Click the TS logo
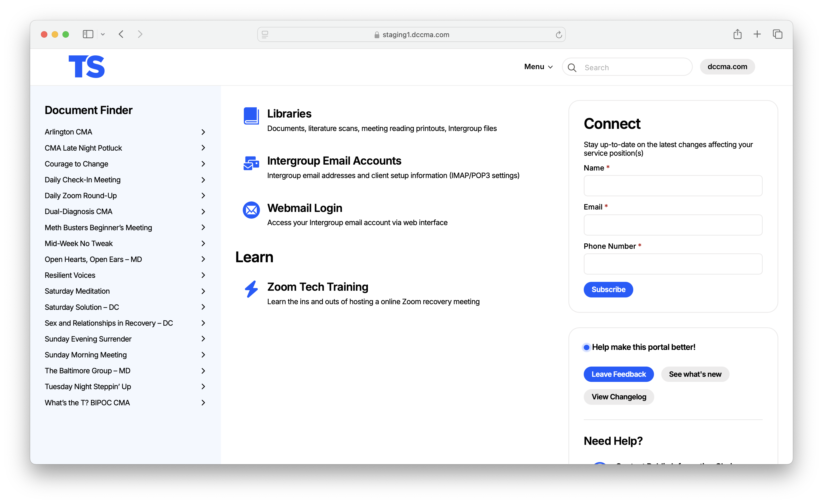This screenshot has height=504, width=823. tap(86, 66)
